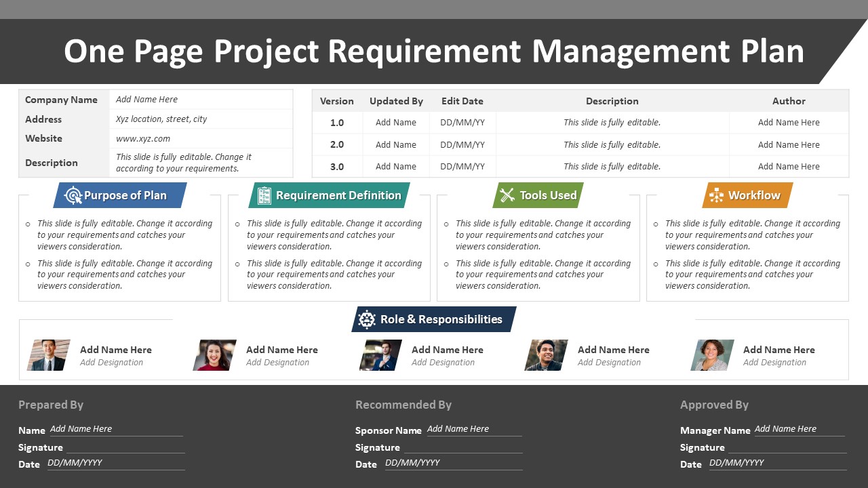
Task: Select the Description column header in version table
Action: [x=612, y=101]
